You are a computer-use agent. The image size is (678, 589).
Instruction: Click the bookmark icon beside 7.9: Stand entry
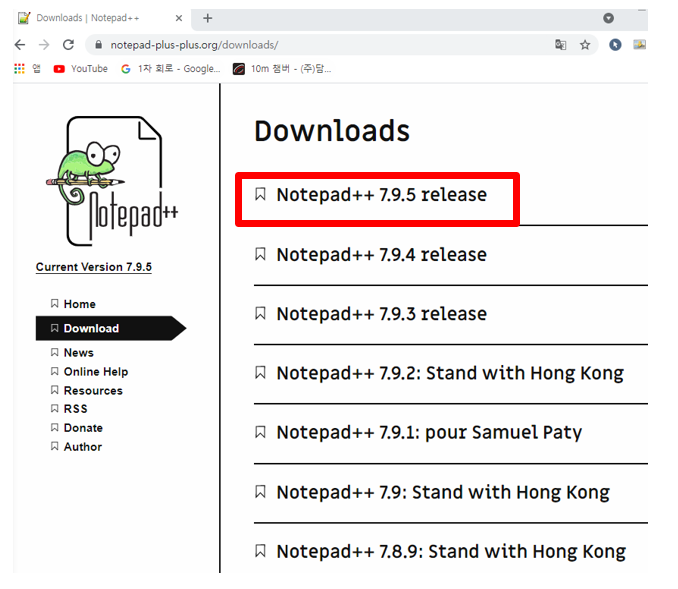pos(260,491)
